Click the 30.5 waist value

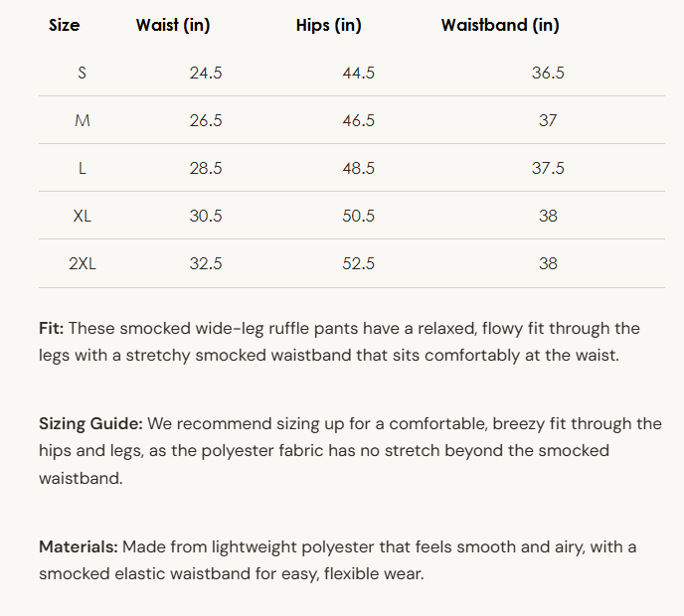point(206,216)
